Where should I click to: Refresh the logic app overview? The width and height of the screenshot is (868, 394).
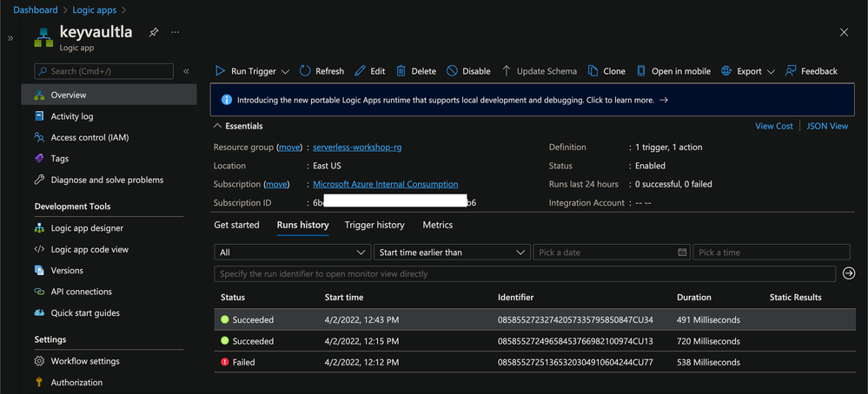(321, 71)
